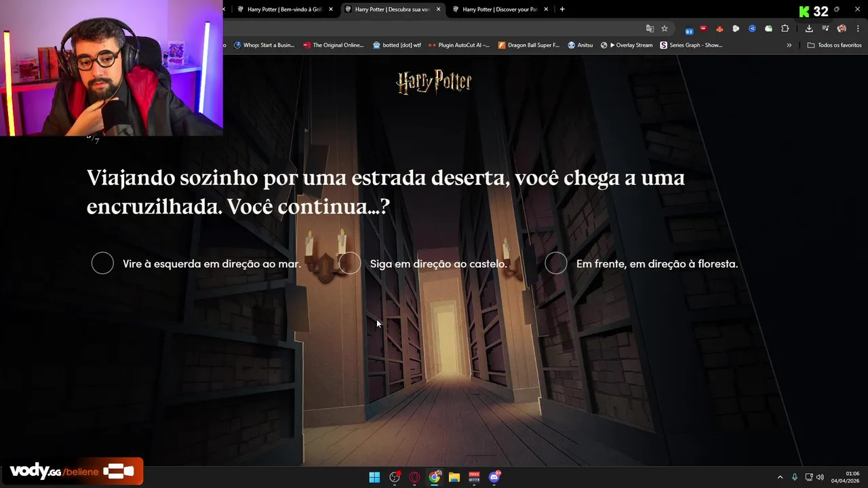868x488 pixels.
Task: Open 'Whop: Start a Busin...' bookmark
Action: (264, 45)
